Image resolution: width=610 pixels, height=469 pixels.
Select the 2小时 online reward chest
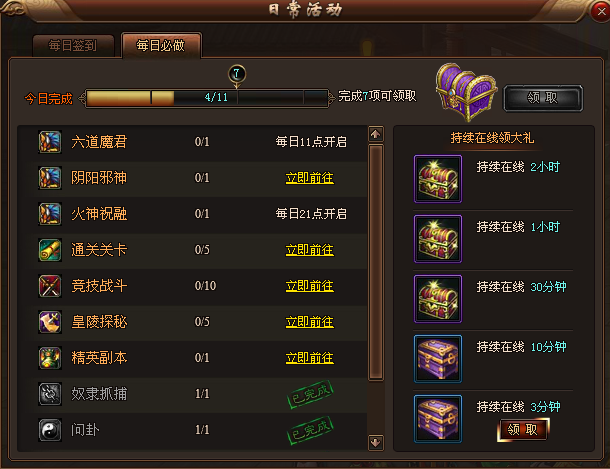pos(438,179)
